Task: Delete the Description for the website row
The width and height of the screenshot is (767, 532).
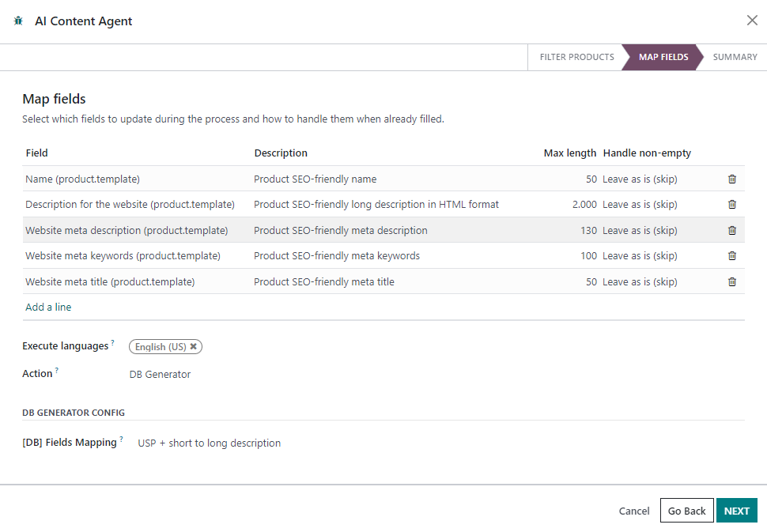Action: (731, 205)
